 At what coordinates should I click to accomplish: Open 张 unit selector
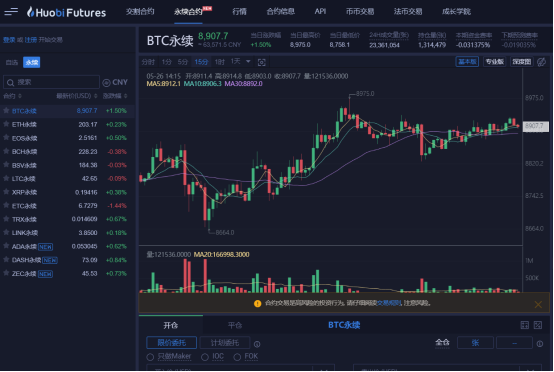pyautogui.click(x=475, y=343)
